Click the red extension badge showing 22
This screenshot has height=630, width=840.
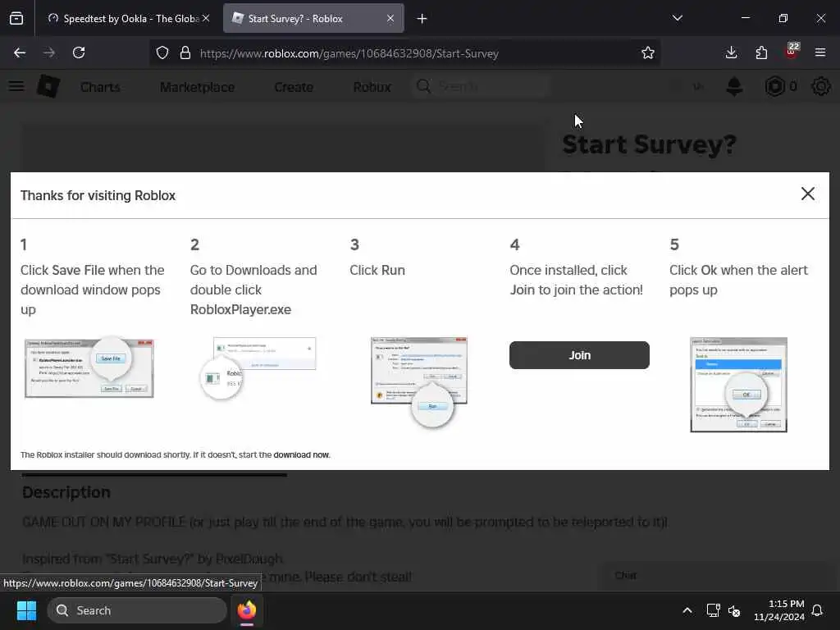(x=792, y=51)
